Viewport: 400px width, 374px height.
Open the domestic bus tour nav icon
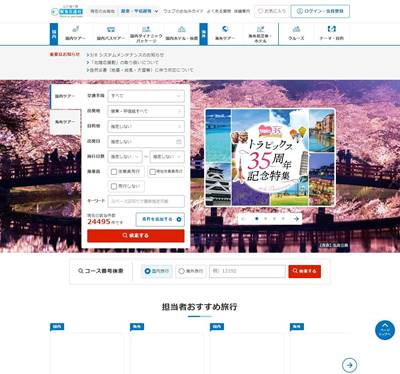[111, 29]
